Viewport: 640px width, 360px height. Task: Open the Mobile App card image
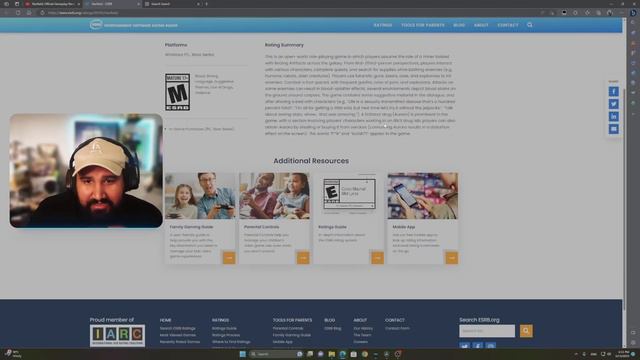[423, 196]
